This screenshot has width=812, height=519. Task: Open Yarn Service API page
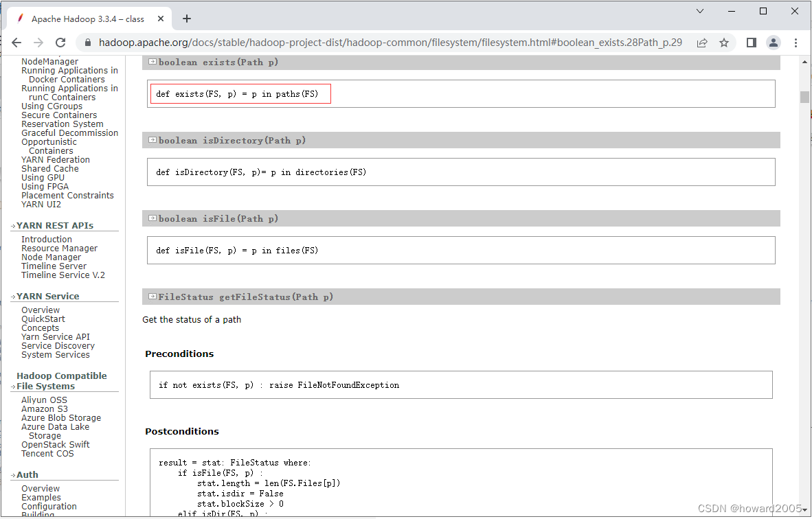56,337
